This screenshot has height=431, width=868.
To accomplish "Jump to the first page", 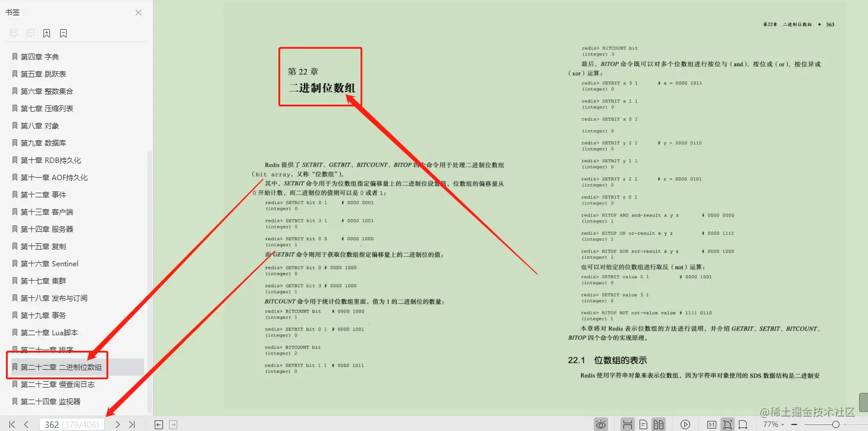I will pyautogui.click(x=12, y=424).
